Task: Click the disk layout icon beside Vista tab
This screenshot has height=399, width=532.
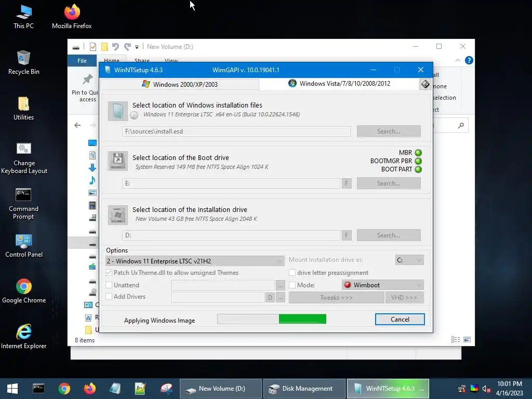Action: coord(425,84)
